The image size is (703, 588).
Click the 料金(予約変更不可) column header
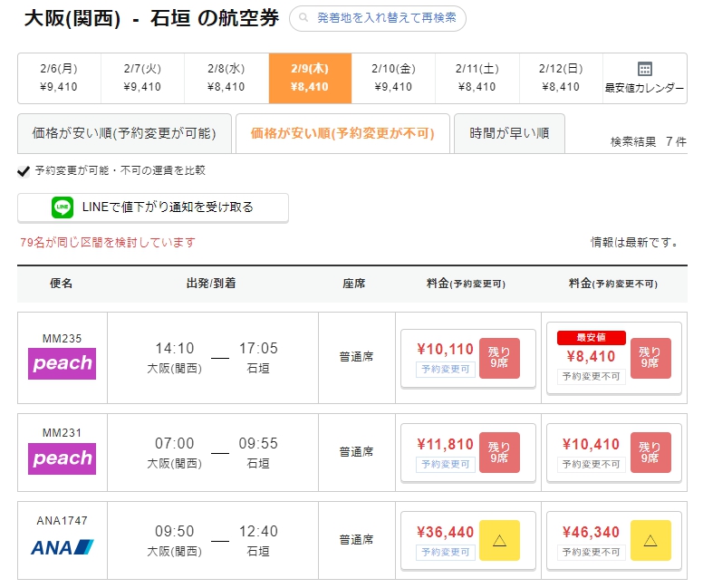click(613, 284)
